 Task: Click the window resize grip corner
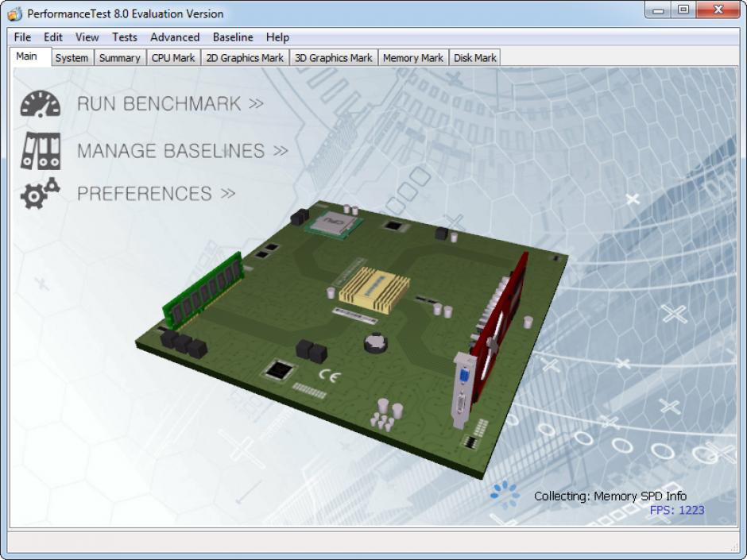733,546
